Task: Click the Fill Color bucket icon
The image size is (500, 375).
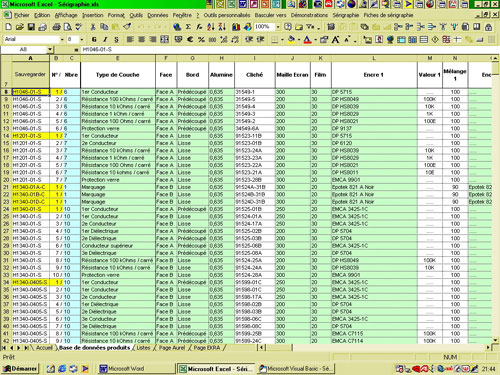Action: (x=291, y=39)
